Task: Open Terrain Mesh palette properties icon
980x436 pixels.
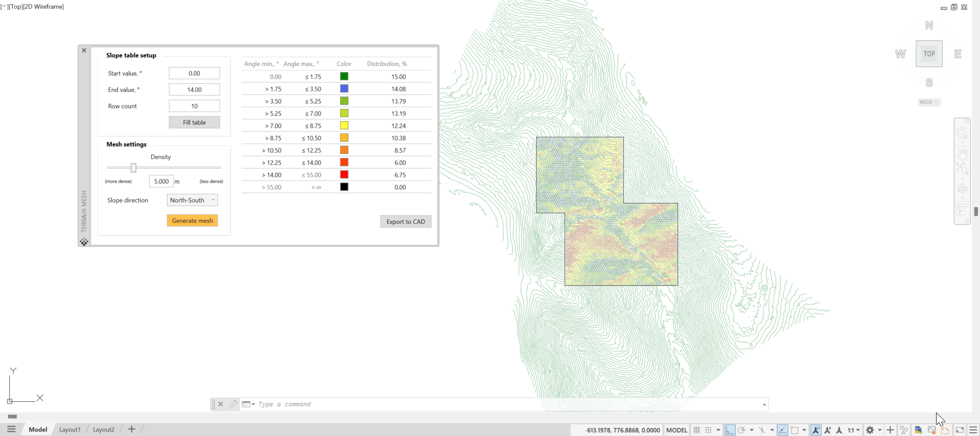Action: tap(84, 242)
